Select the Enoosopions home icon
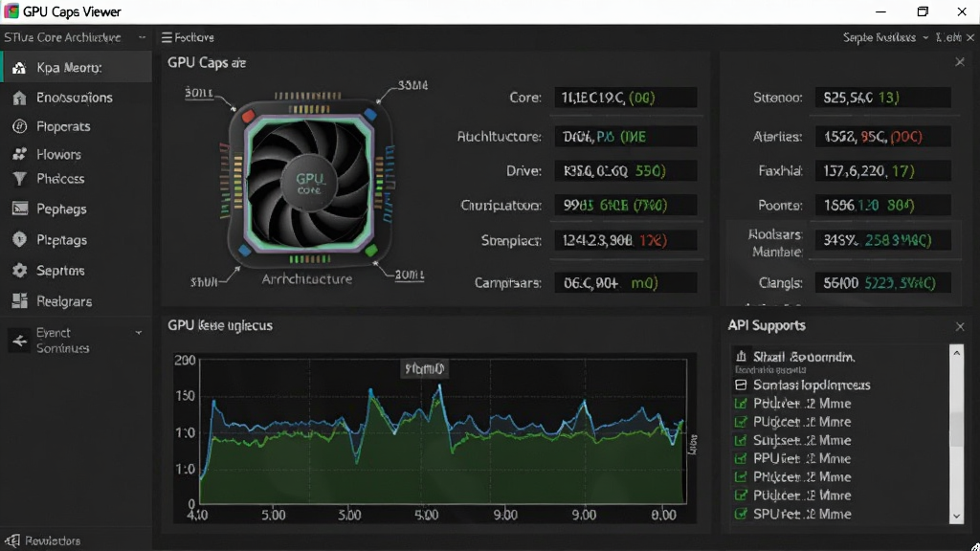 [x=19, y=98]
